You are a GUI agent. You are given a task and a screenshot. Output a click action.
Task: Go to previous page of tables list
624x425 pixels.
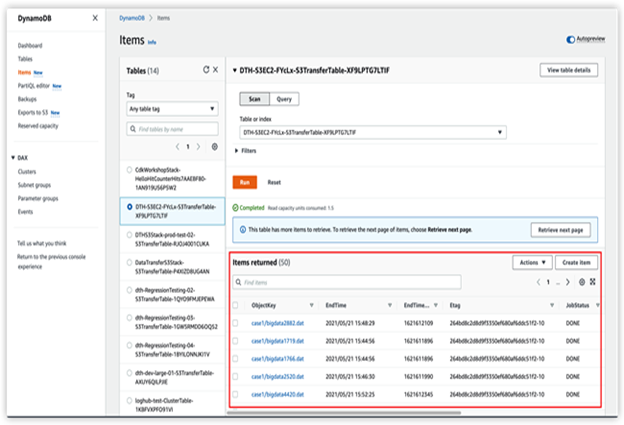click(177, 147)
